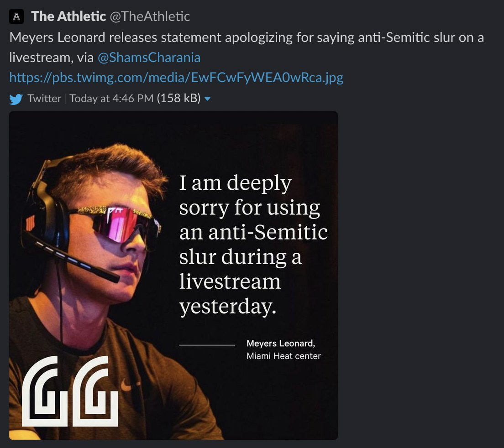Open the pbs.twimg.com image URL
Viewport: 504px width, 448px height.
click(176, 78)
